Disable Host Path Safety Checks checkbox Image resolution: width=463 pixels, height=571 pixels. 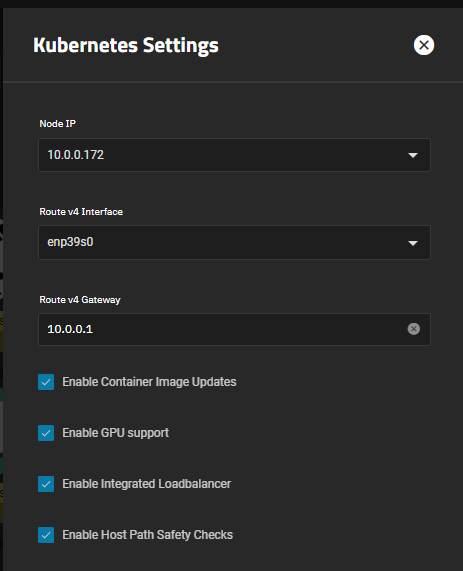tap(46, 535)
